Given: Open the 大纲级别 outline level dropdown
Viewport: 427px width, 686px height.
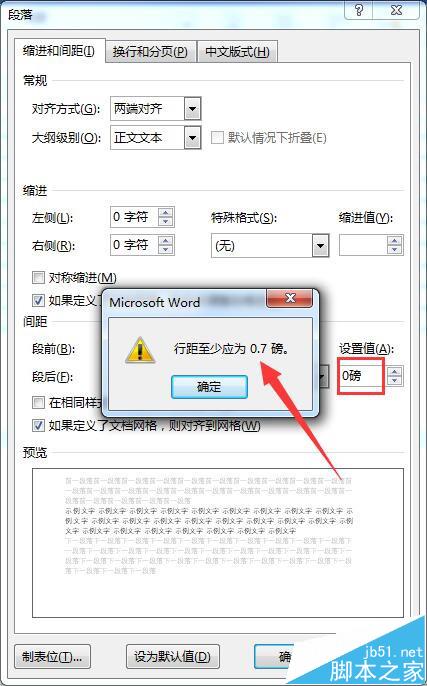Looking at the screenshot, I should pos(192,138).
